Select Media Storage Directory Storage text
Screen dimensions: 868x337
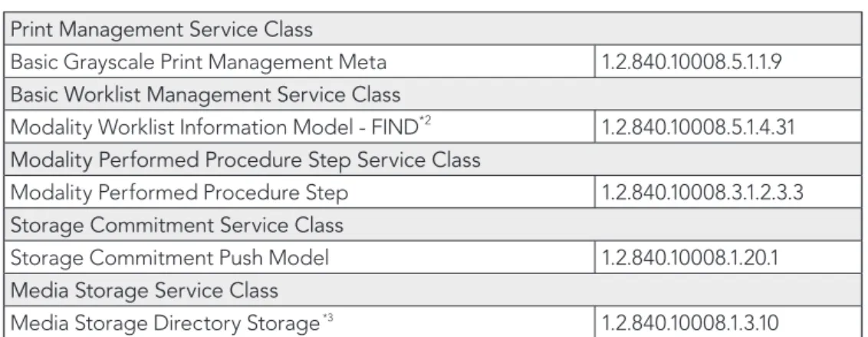(x=165, y=323)
